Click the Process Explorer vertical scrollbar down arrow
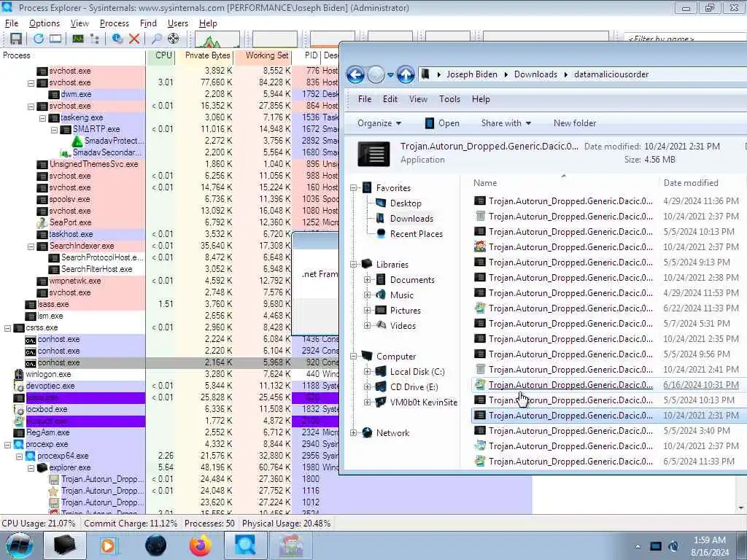747x560 pixels. point(741,508)
